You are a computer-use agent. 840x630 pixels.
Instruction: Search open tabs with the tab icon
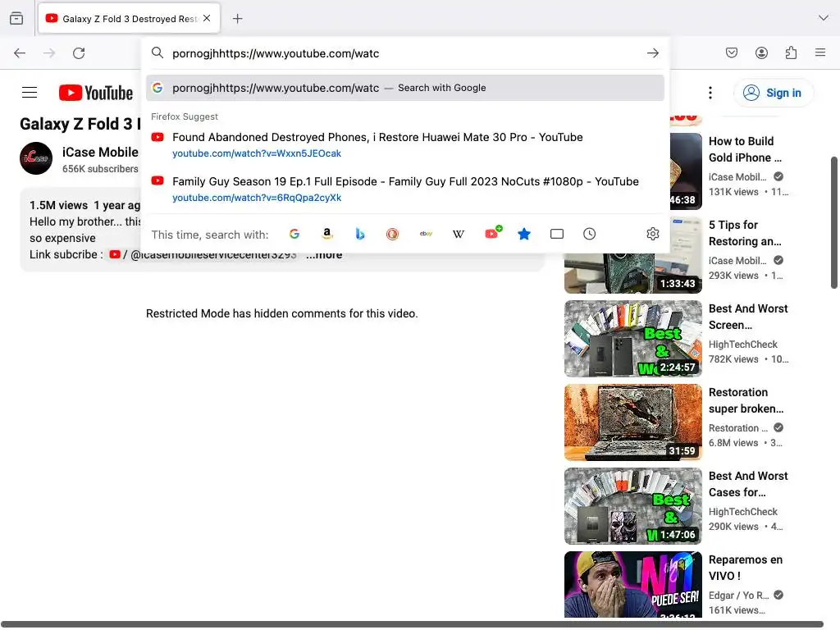click(x=557, y=234)
